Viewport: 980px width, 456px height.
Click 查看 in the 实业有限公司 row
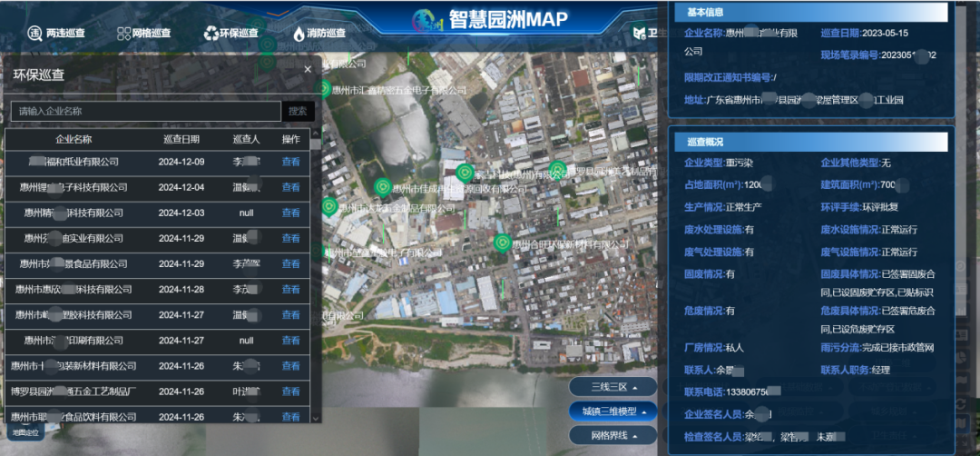pos(290,238)
